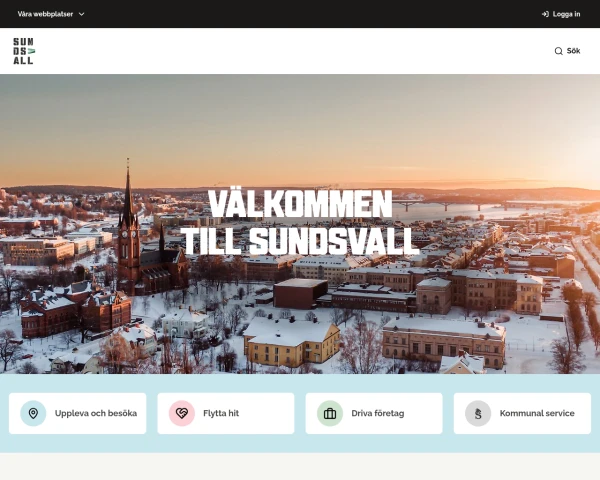Click the green briefcase icon
This screenshot has width=600, height=480.
point(330,413)
